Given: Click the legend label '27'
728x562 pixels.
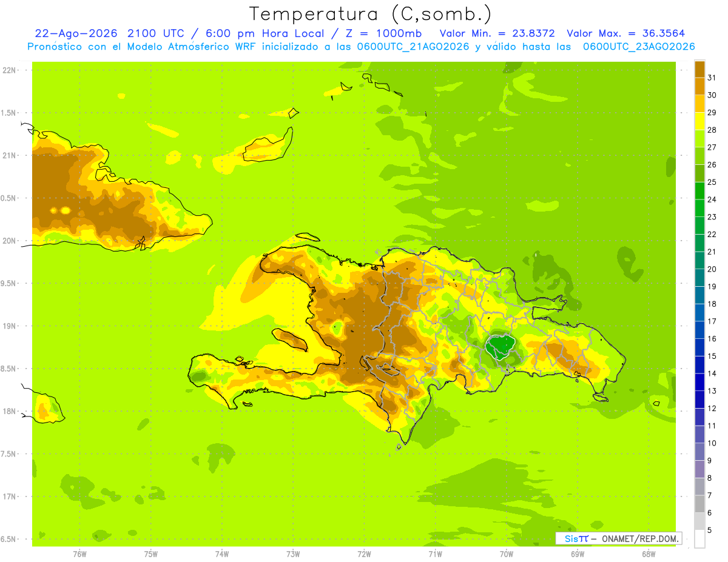Looking at the screenshot, I should tap(712, 147).
